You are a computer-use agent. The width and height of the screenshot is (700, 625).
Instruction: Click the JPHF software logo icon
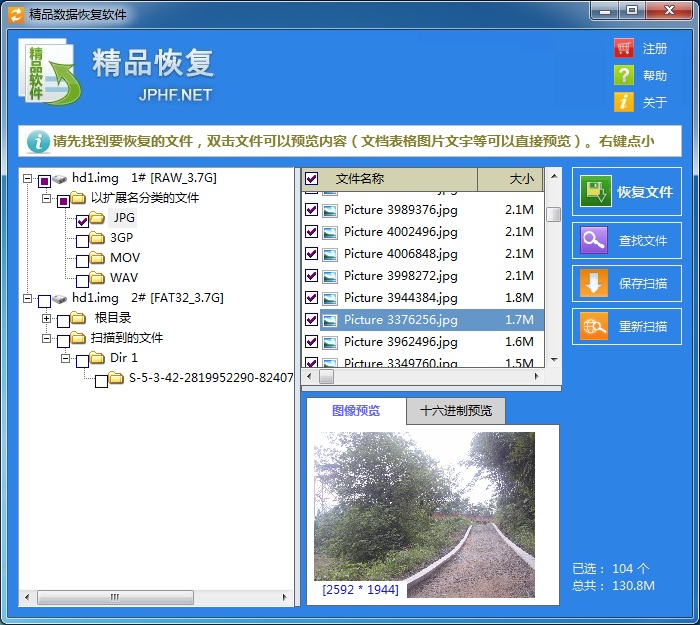click(50, 71)
